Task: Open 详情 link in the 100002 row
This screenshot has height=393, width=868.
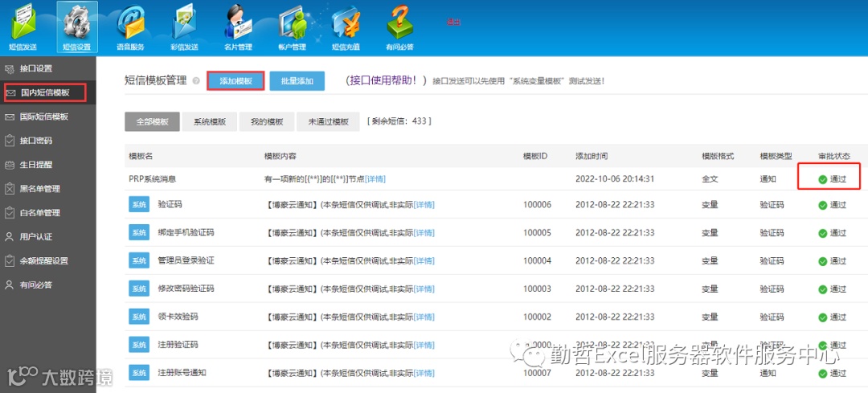Action: (424, 317)
